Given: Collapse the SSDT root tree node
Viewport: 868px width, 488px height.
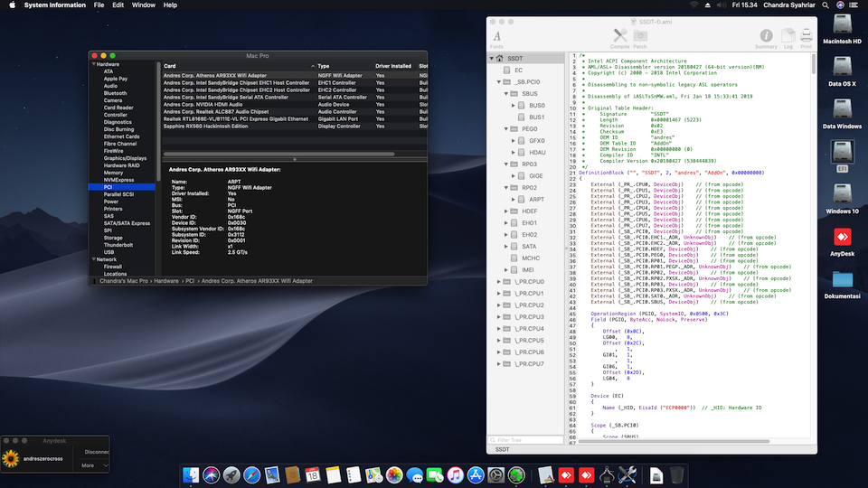Looking at the screenshot, I should (x=492, y=58).
